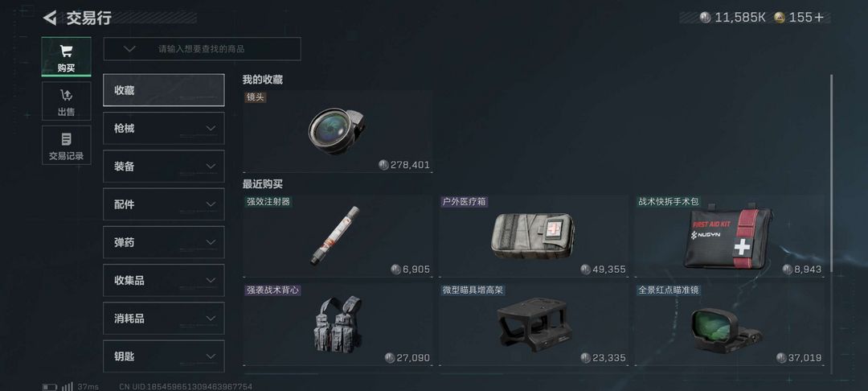Select the 镜头 lens item
Viewport: 868px width, 391px height.
338,131
